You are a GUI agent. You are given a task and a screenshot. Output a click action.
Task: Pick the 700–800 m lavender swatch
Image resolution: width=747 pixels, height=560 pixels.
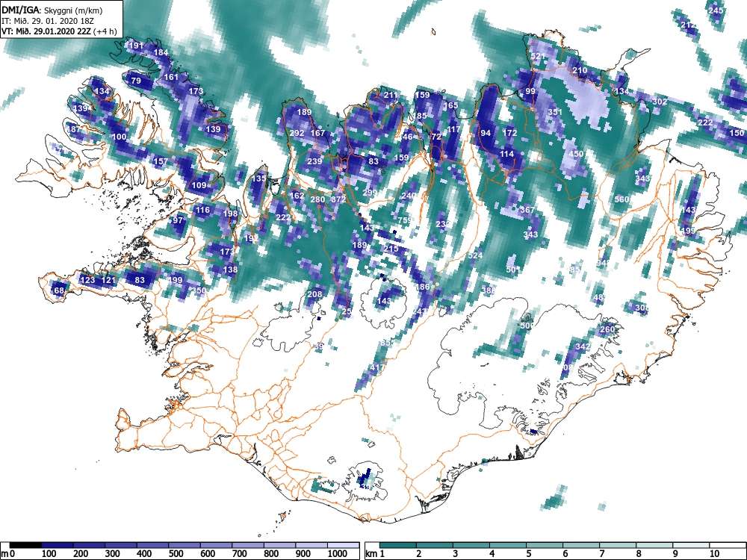248,545
